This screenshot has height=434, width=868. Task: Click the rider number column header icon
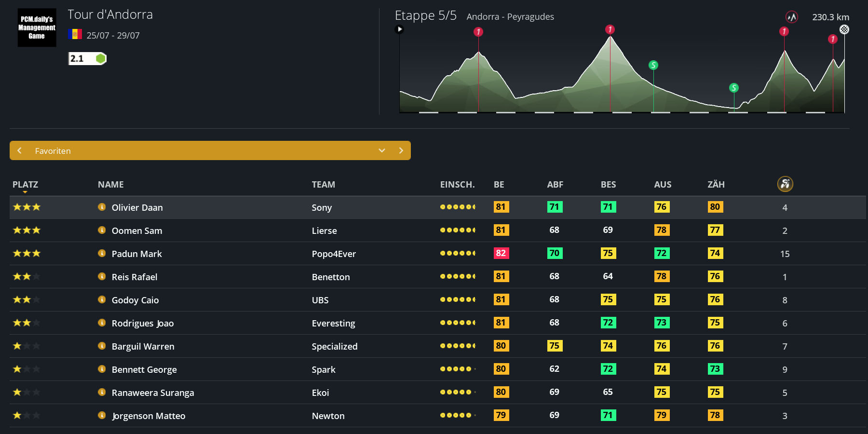pos(785,184)
